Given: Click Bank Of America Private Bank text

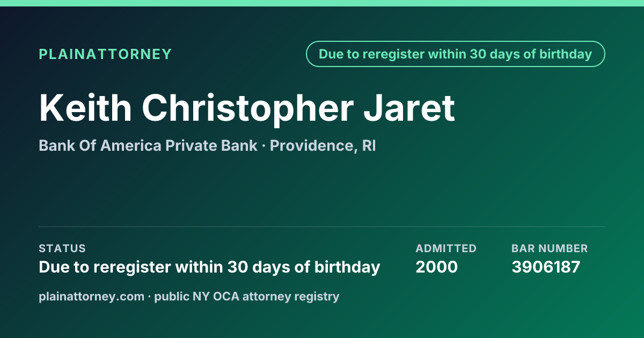Looking at the screenshot, I should [x=148, y=145].
